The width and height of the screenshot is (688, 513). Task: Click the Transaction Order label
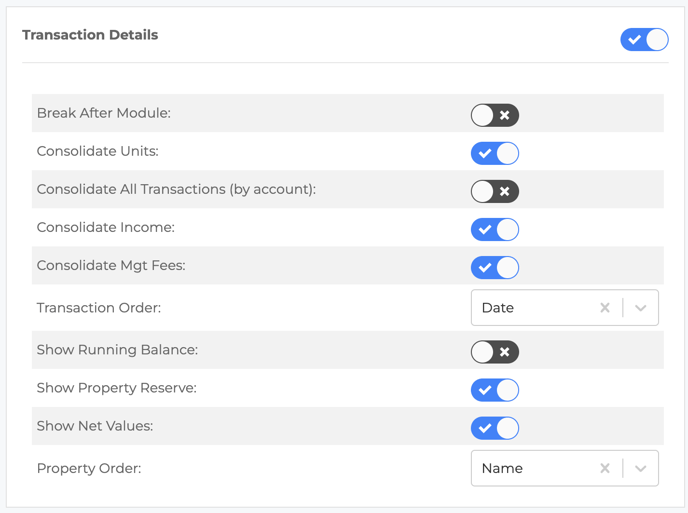point(99,308)
